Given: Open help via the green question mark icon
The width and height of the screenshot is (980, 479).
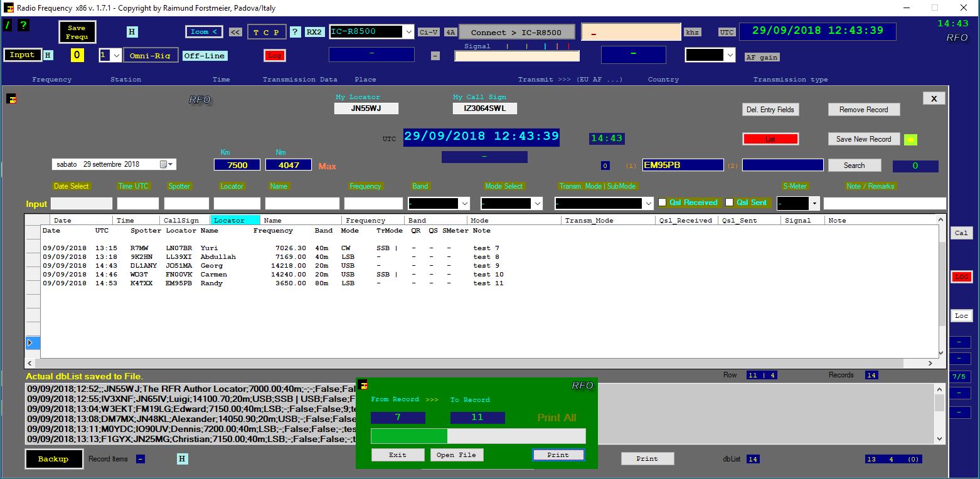Looking at the screenshot, I should [x=23, y=26].
